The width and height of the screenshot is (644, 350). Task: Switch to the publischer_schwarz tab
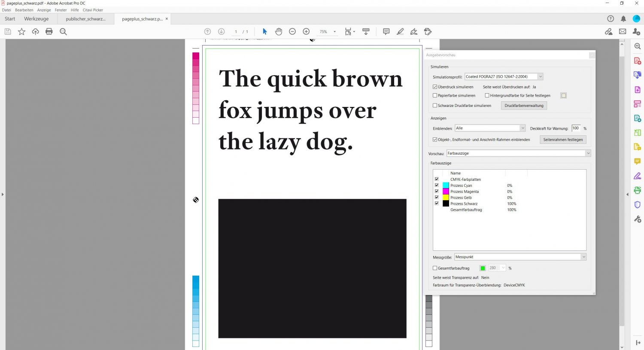[85, 19]
